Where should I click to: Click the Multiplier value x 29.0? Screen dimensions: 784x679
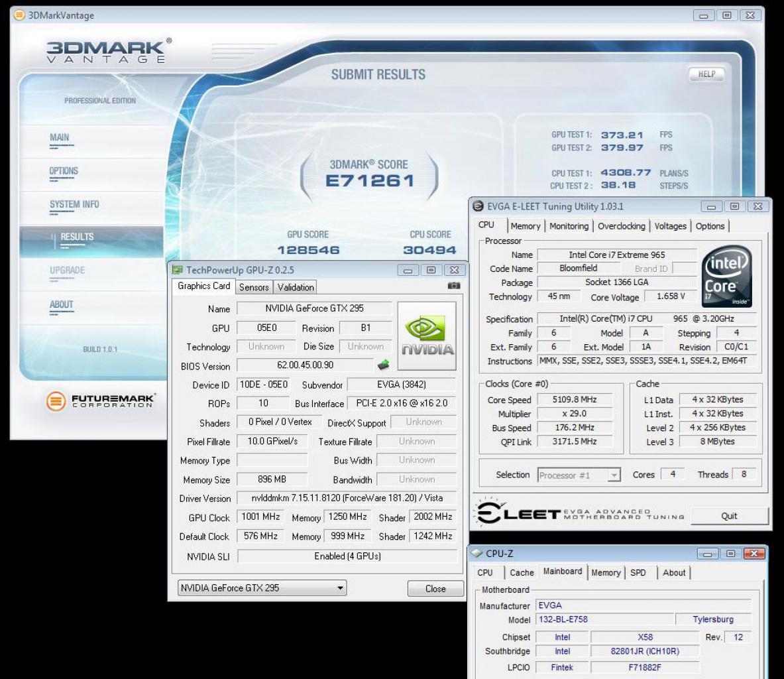click(x=575, y=414)
